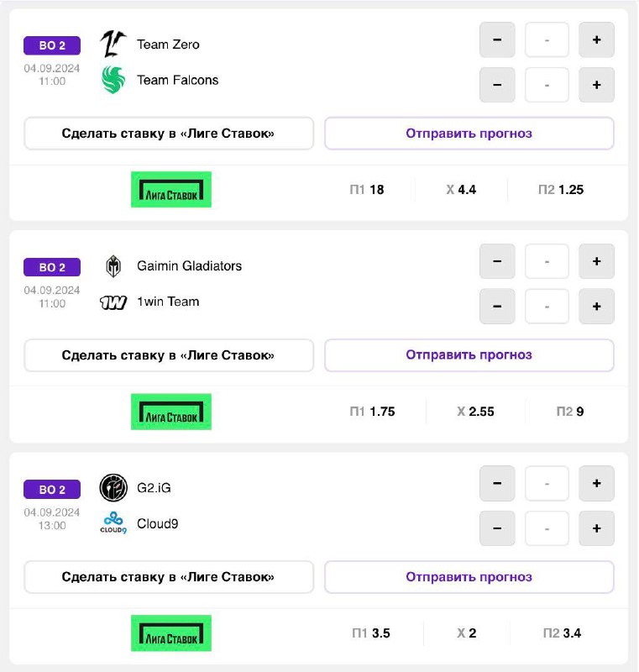This screenshot has height=672, width=639.
Task: Click the G2.iG team logo
Action: click(113, 487)
